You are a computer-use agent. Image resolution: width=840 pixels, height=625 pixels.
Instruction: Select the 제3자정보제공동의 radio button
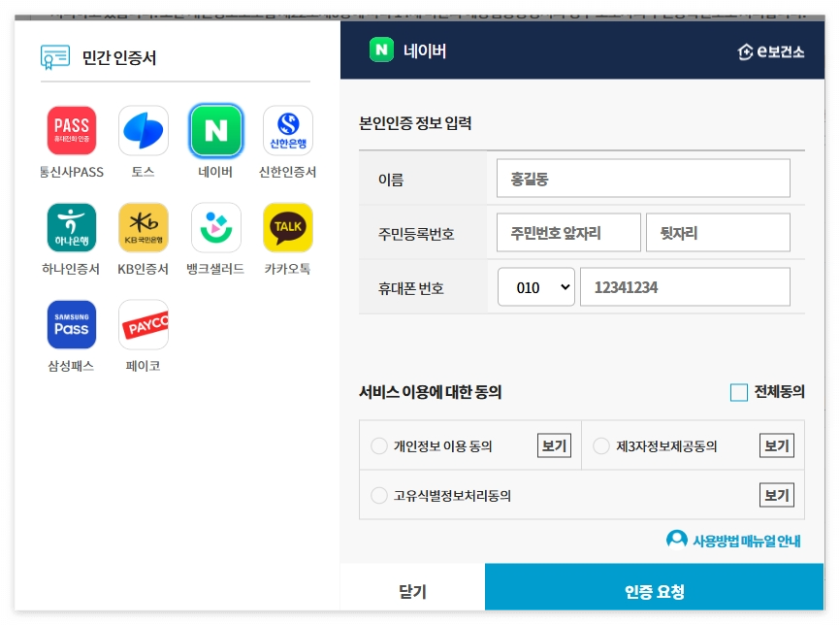click(x=601, y=445)
